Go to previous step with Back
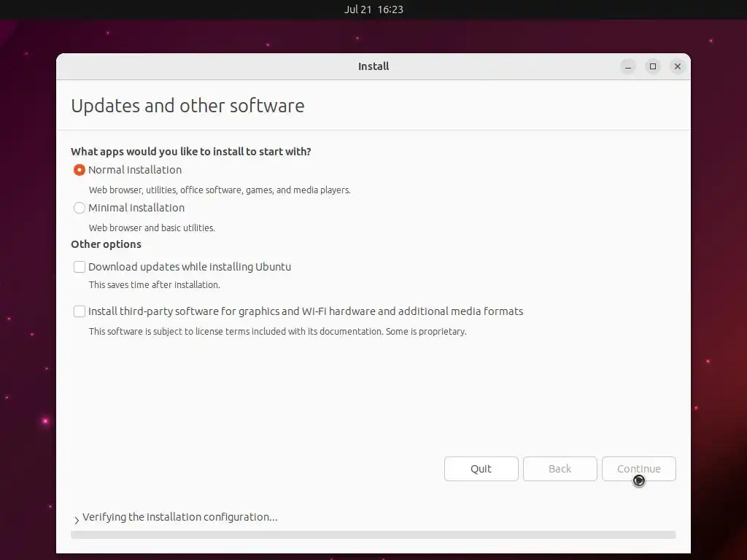The height and width of the screenshot is (560, 747). pos(560,469)
